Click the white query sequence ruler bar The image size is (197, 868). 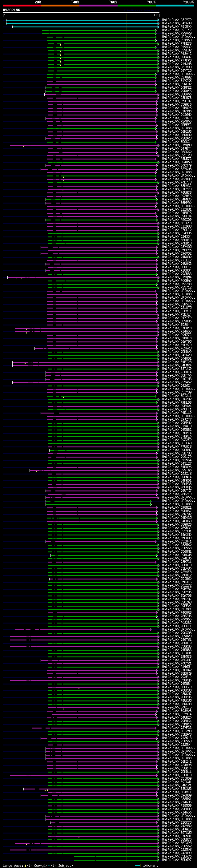[x=81, y=13]
